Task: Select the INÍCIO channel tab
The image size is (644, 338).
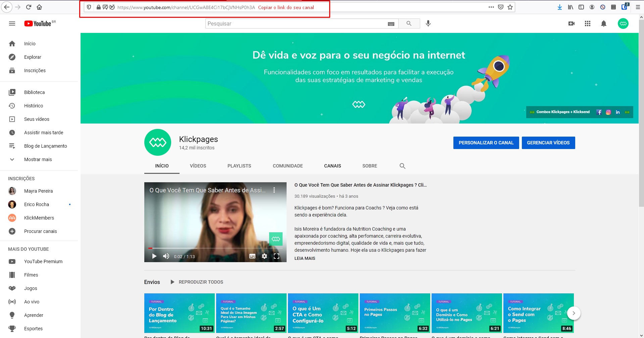Action: (x=162, y=166)
